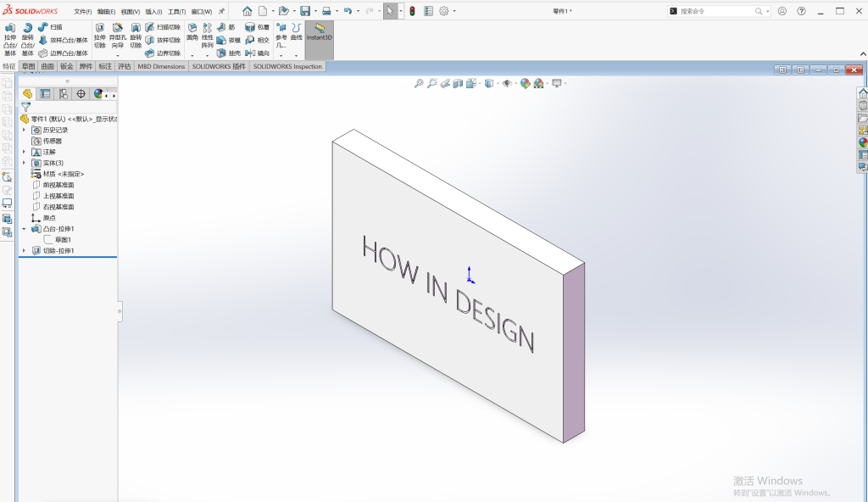Open the dropdown arrow under 线性阵列

pyautogui.click(x=207, y=55)
